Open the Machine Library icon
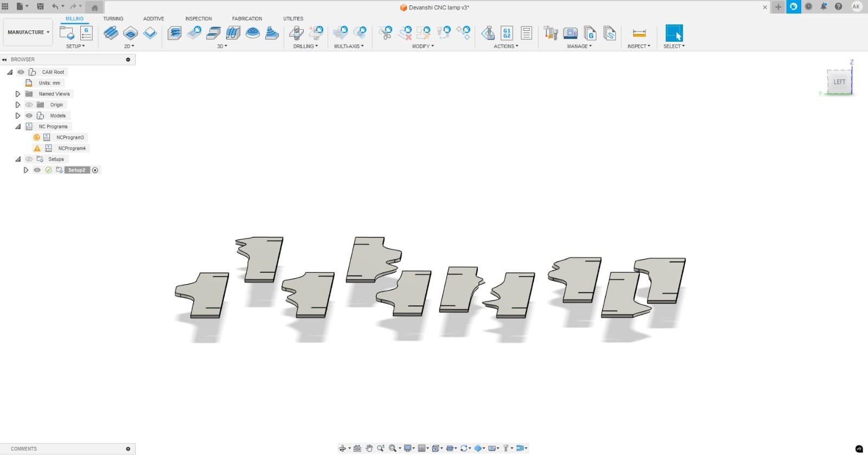This screenshot has width=868, height=455. 570,33
